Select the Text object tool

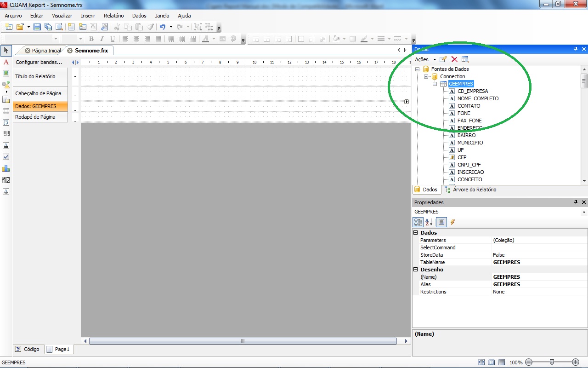click(6, 62)
